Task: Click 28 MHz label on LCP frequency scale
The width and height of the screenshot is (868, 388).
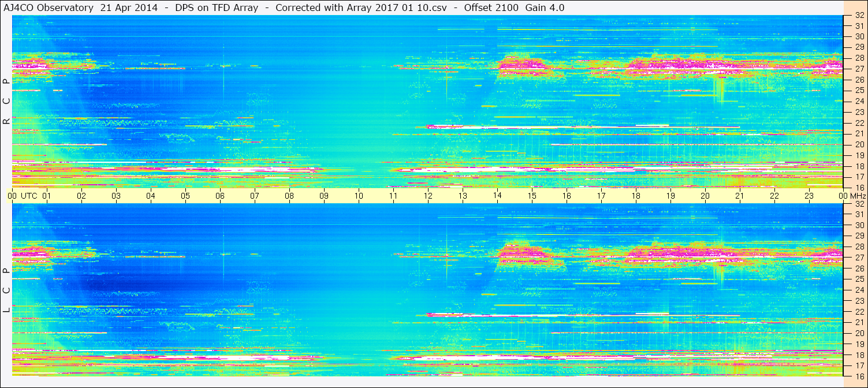Action: click(x=859, y=247)
